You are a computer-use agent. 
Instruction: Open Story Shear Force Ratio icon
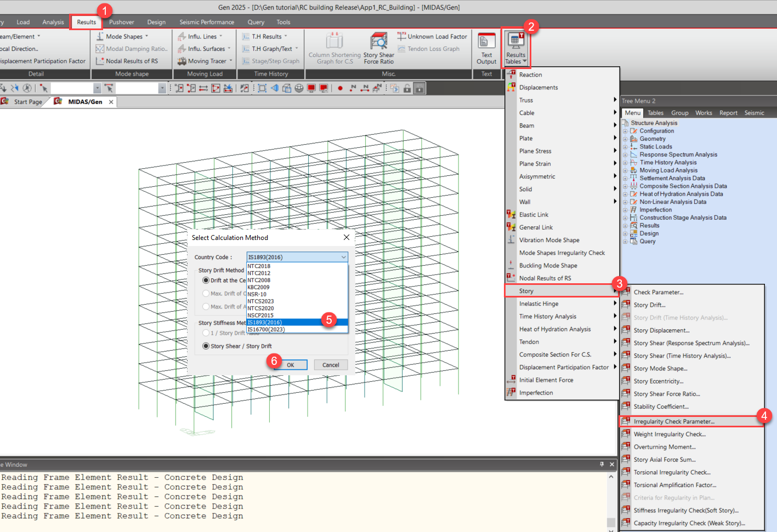tap(379, 41)
